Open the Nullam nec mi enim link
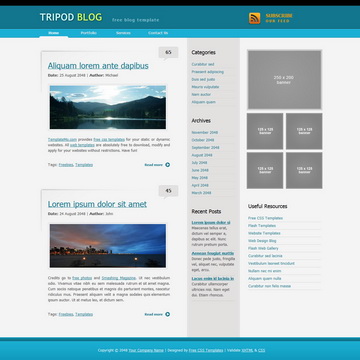 pyautogui.click(x=264, y=271)
